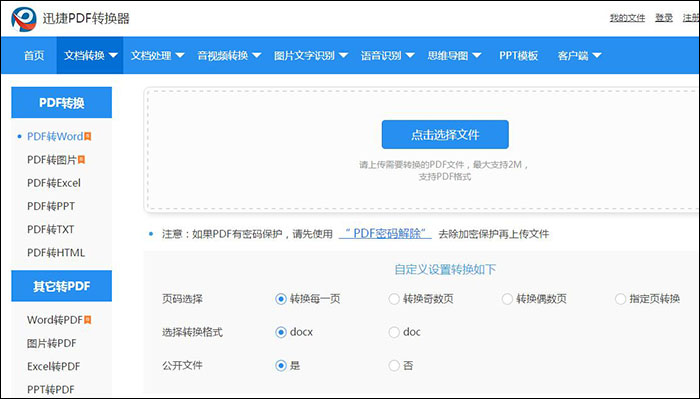Open PPT转PDF in the sidebar
Image resolution: width=700 pixels, height=399 pixels.
51,390
